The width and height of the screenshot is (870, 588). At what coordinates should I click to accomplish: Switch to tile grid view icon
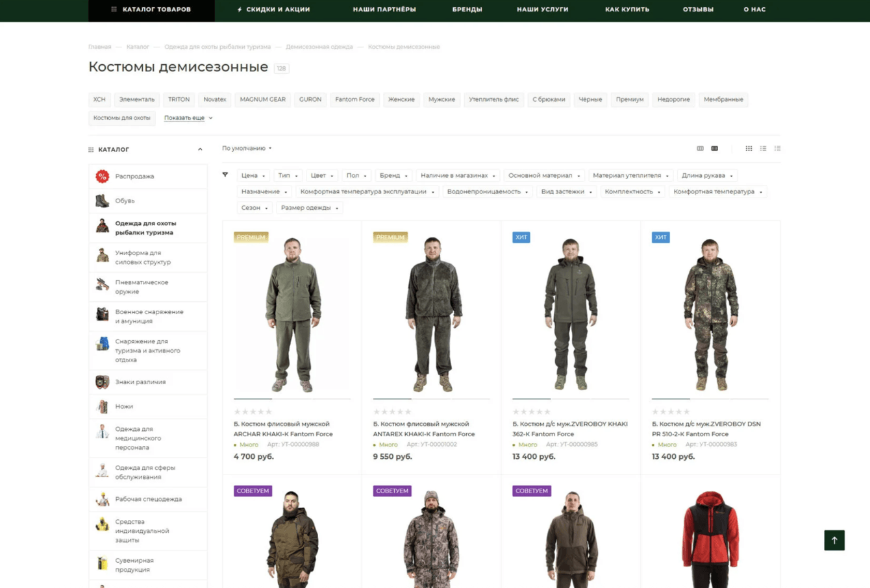point(749,149)
